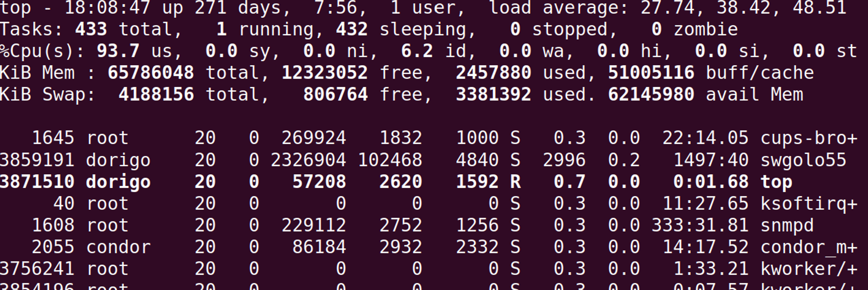Select PID 3756241 kworker row

click(x=37, y=269)
